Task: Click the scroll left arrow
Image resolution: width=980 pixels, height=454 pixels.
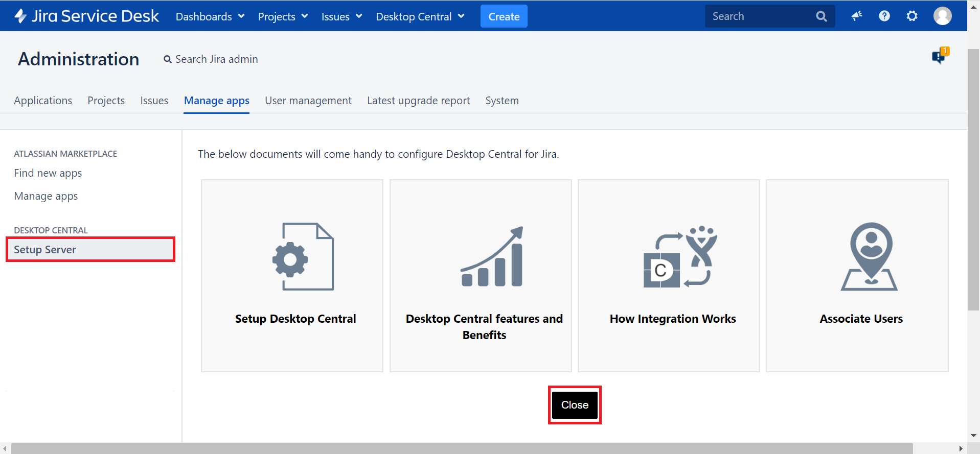Action: (x=5, y=448)
